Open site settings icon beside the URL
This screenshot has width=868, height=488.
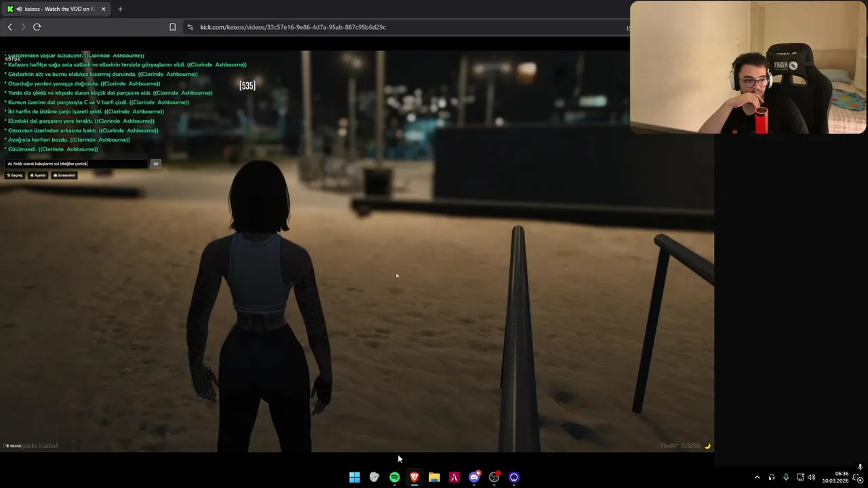click(x=190, y=27)
